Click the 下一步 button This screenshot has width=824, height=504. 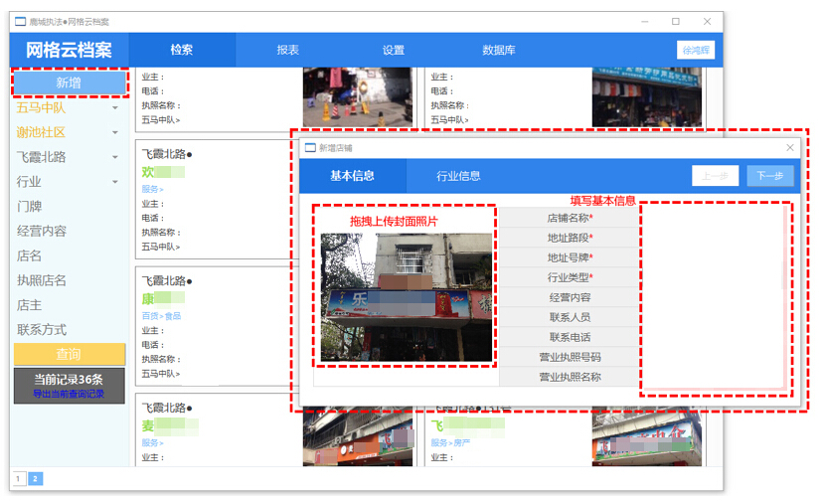pos(770,176)
